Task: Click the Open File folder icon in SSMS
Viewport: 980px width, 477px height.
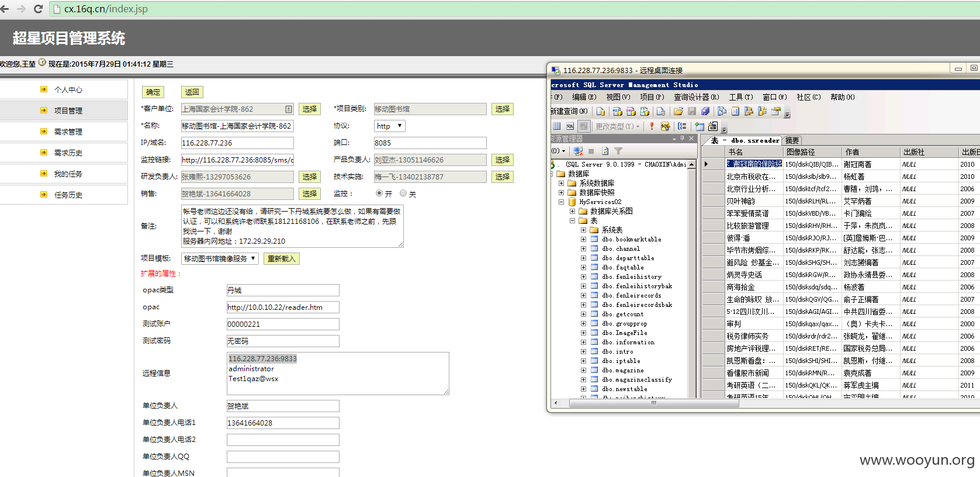Action: coord(678,111)
